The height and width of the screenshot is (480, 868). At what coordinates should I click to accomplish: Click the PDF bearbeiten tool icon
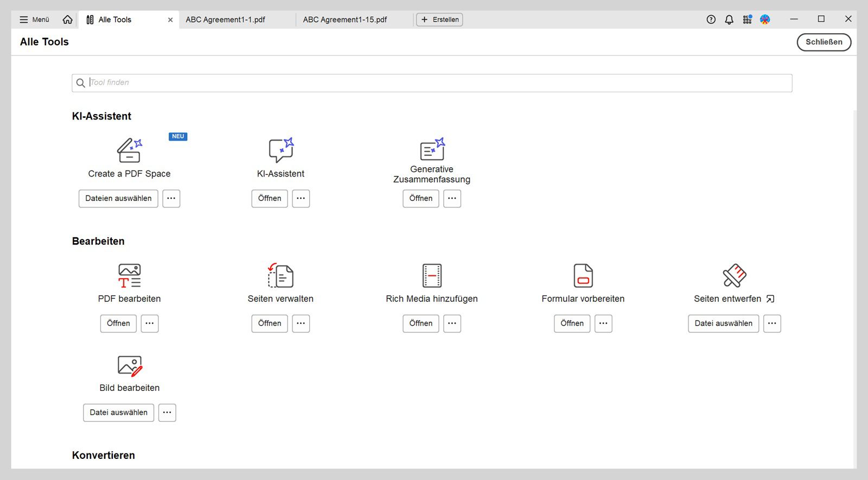click(x=129, y=276)
